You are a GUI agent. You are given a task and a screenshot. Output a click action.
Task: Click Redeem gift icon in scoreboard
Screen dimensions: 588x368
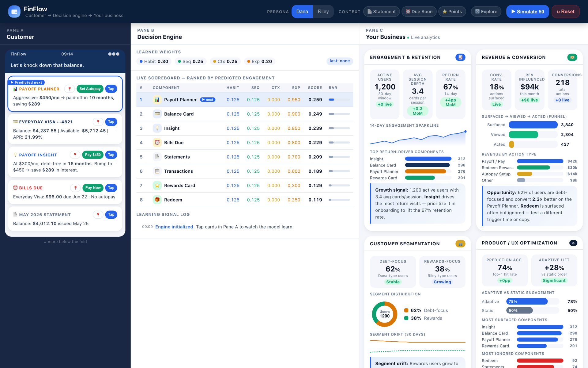point(157,200)
